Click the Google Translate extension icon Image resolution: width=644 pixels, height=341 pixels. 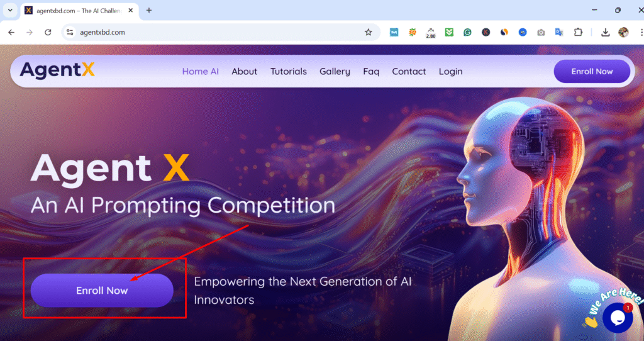[559, 32]
